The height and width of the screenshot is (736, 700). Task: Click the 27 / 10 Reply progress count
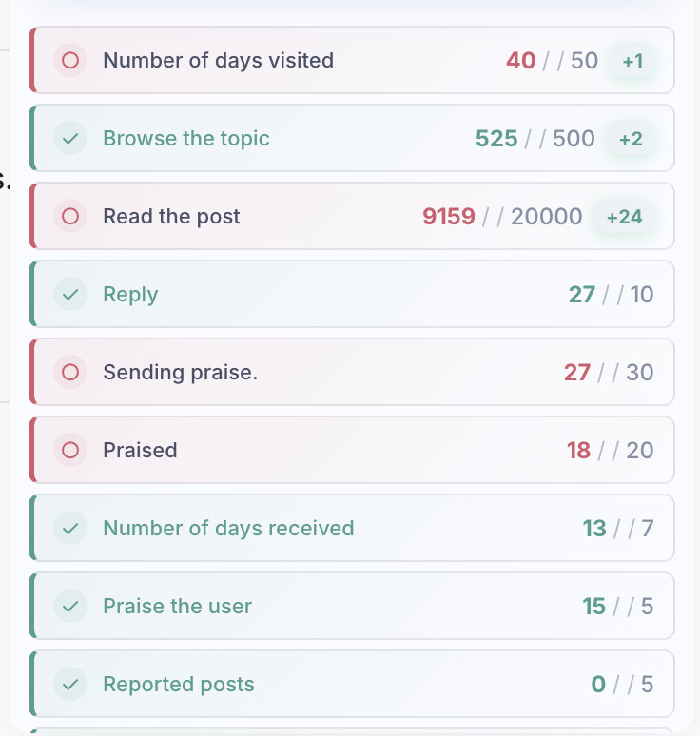[x=611, y=295]
